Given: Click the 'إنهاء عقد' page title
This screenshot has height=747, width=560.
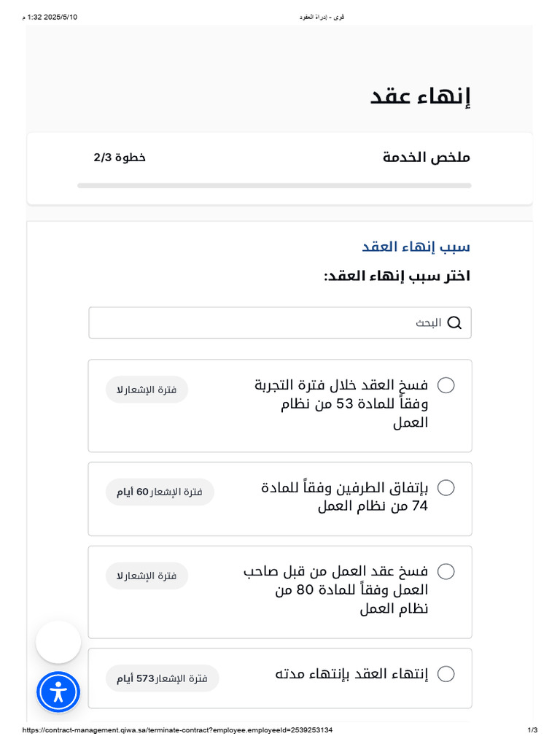Looking at the screenshot, I should pos(421,97).
